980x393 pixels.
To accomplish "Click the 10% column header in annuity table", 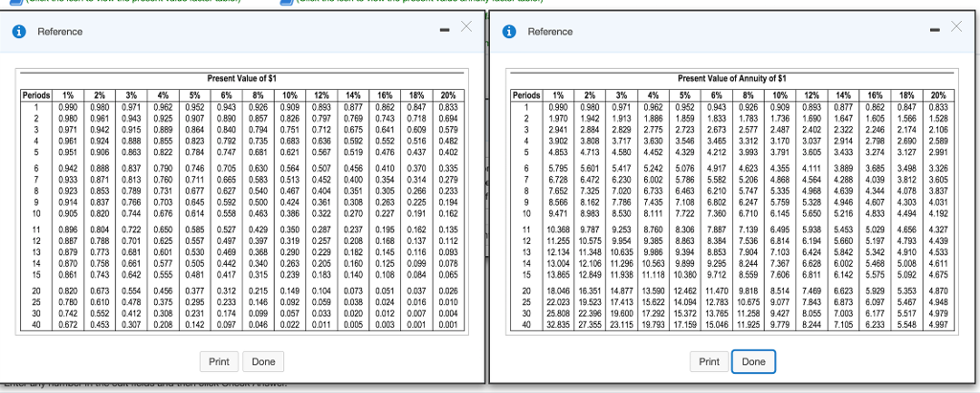I will (779, 97).
